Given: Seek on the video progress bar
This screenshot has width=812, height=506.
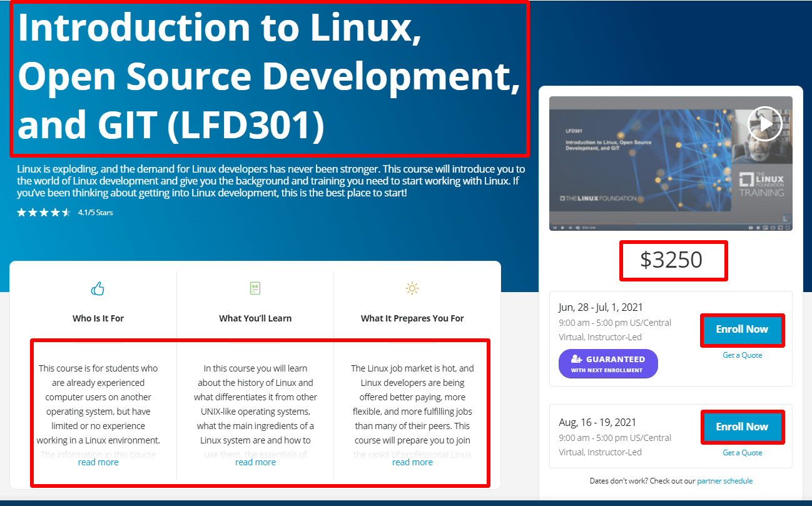Looking at the screenshot, I should pos(671,224).
